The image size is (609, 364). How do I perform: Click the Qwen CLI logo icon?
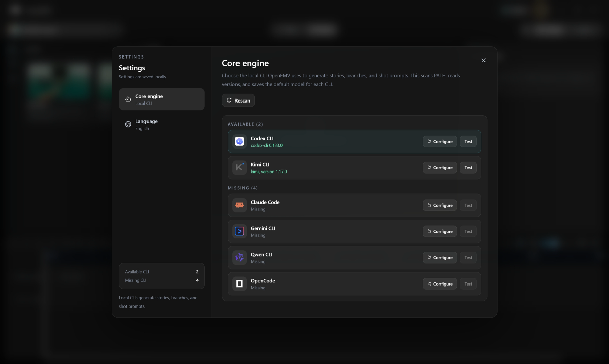pos(239,257)
